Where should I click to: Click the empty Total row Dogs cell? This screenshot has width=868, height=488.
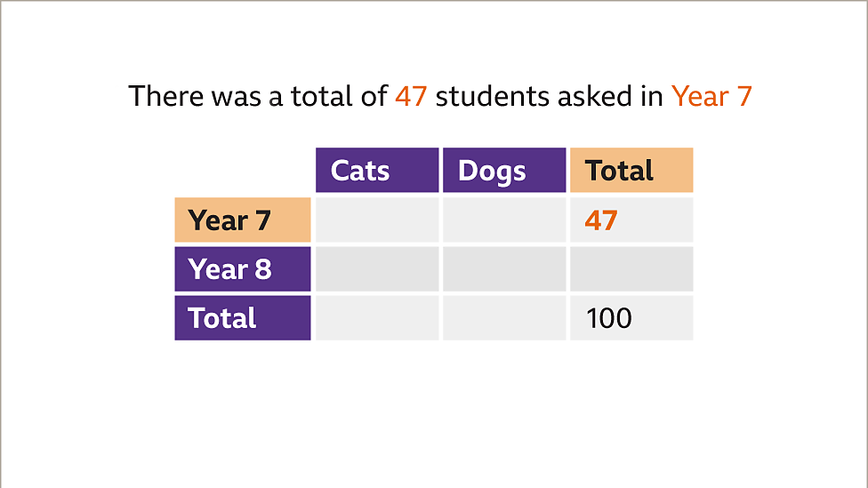[503, 318]
